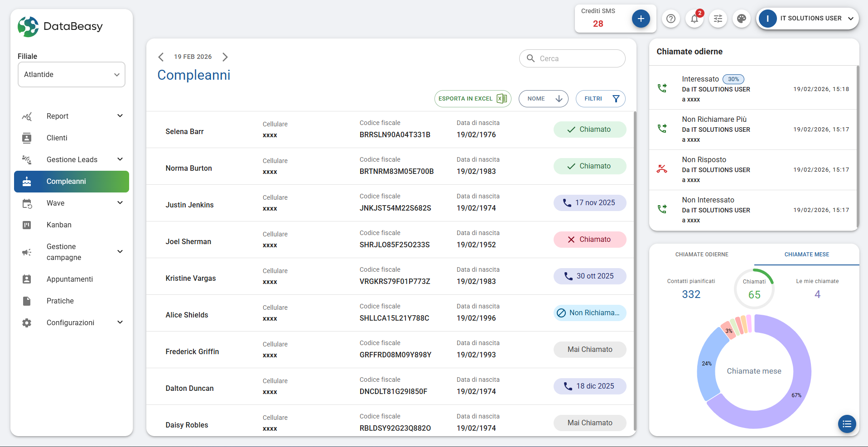Switch to the CHIAMATE ODIERNE tab
The height and width of the screenshot is (447, 868).
pyautogui.click(x=701, y=255)
